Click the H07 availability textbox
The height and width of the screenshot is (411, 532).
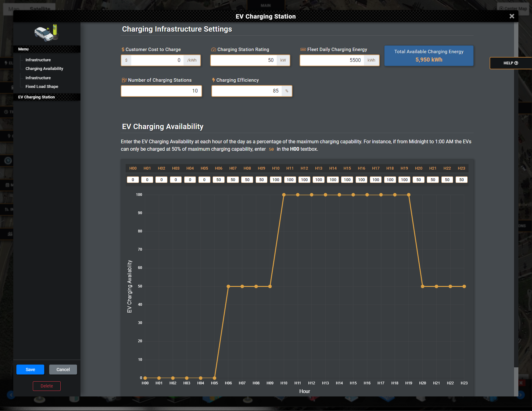(x=233, y=180)
